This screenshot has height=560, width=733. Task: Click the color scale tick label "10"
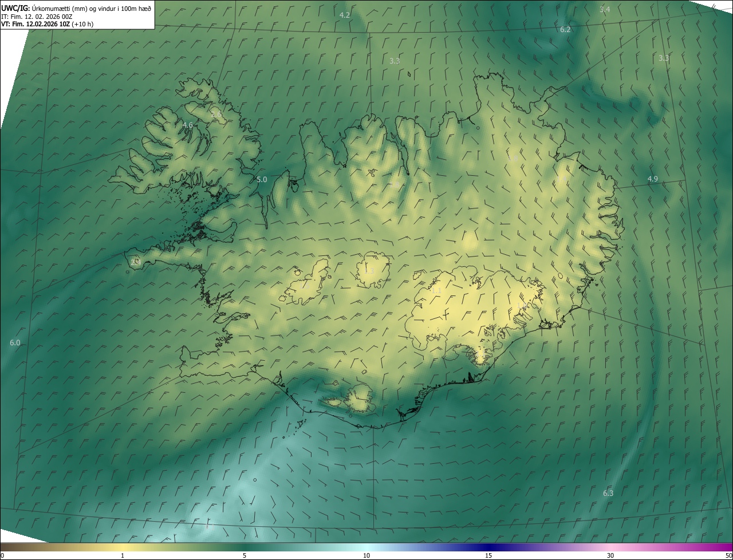366,555
